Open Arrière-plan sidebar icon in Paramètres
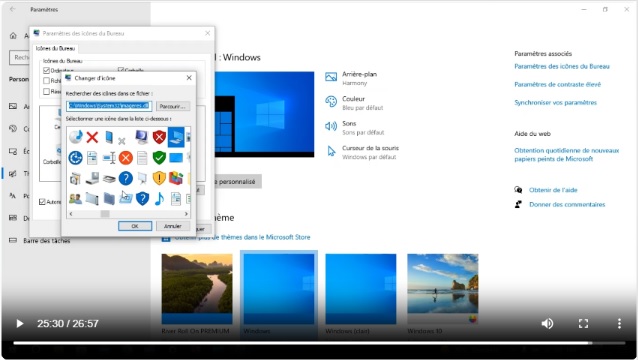This screenshot has width=638, height=360. [x=13, y=106]
